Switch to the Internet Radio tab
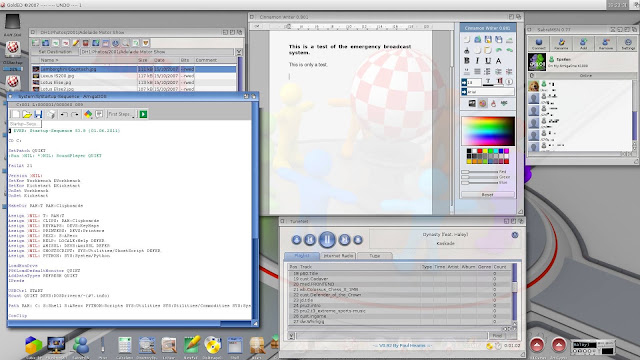 pyautogui.click(x=338, y=256)
